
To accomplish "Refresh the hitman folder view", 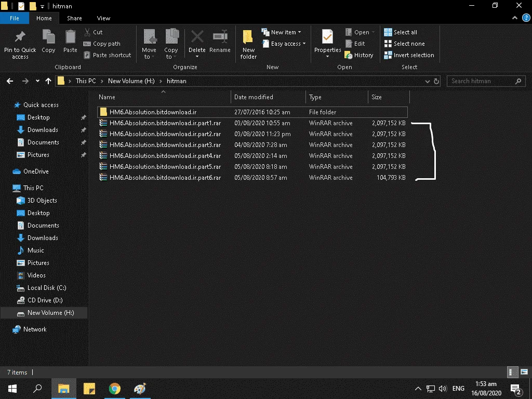I will [436, 82].
